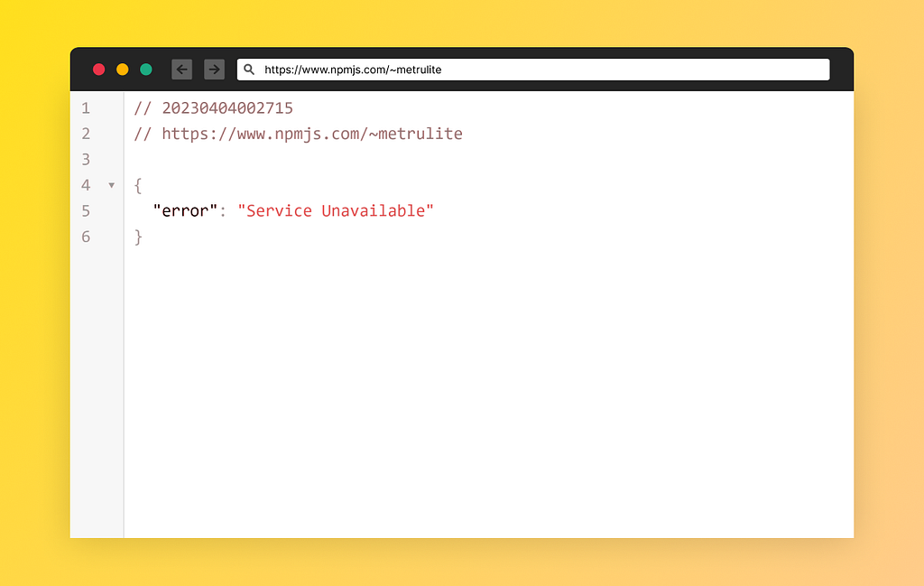Select the "Service Unavailable" value
This screenshot has height=586, width=924.
pyautogui.click(x=336, y=210)
